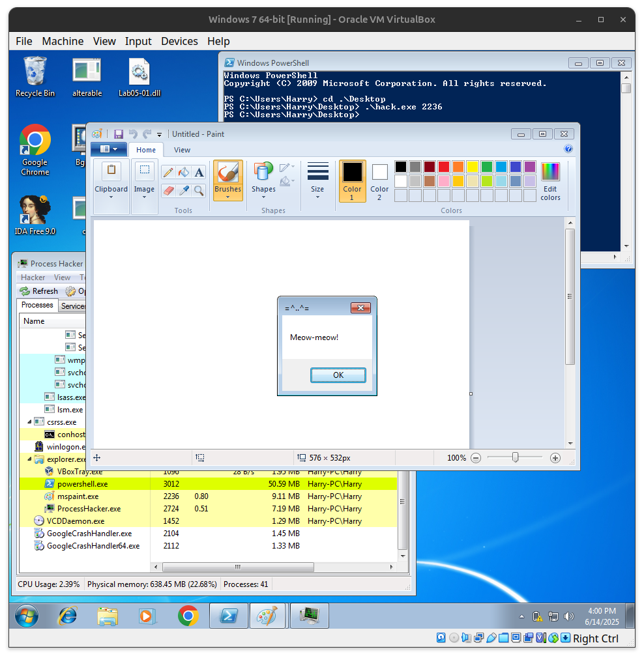
Task: Select Google Chrome desktop shortcut
Action: [35, 150]
